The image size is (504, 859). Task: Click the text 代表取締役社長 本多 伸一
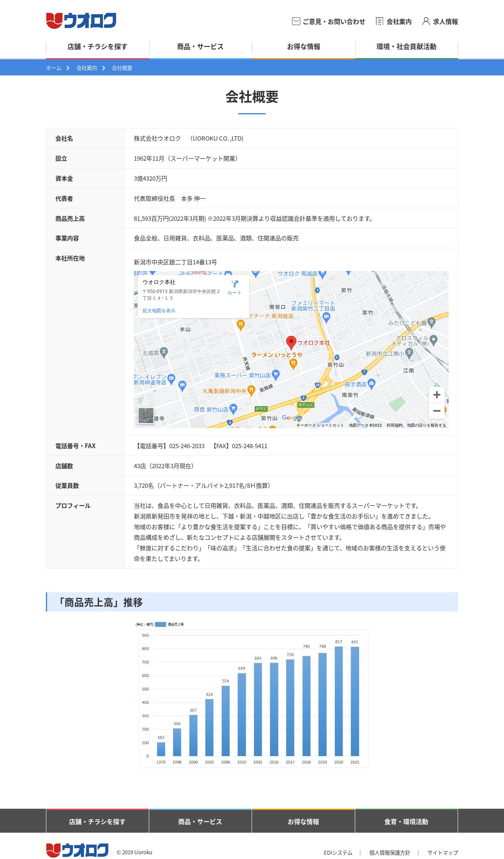click(170, 198)
